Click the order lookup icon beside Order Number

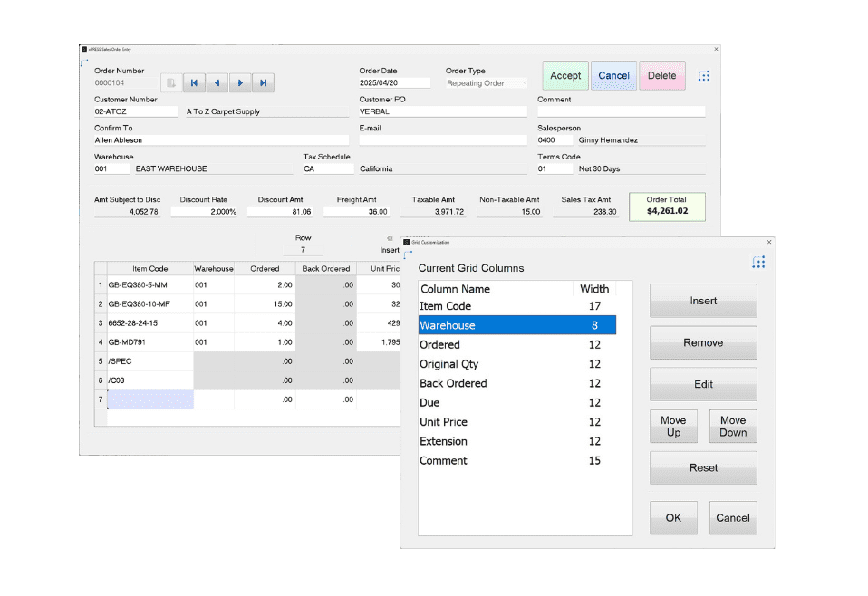click(x=171, y=82)
